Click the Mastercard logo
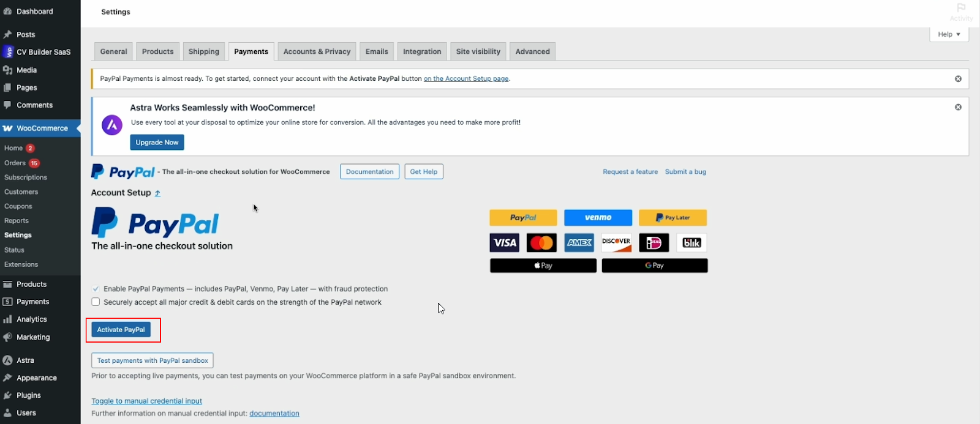 point(542,243)
